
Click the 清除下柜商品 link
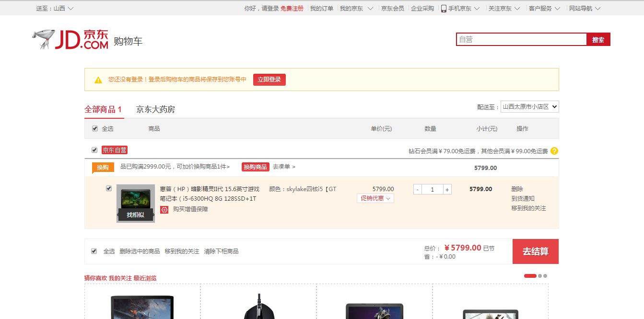(221, 251)
